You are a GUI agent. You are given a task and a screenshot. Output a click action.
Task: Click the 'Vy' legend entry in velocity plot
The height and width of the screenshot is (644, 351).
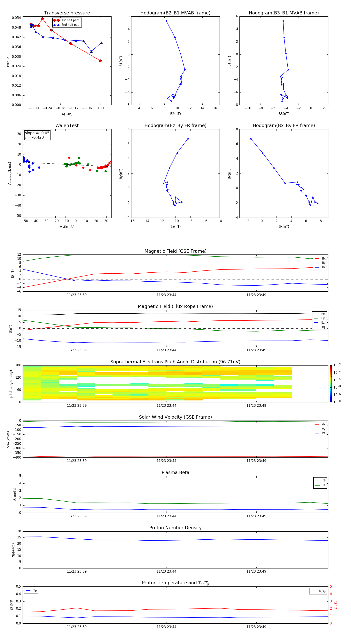click(320, 429)
